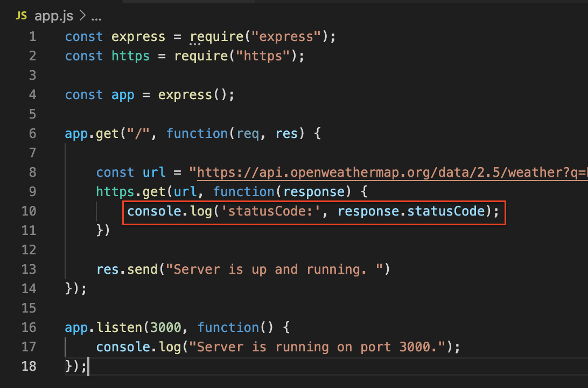The image size is (588, 388).
Task: Click line number 10 in gutter
Action: 29,211
